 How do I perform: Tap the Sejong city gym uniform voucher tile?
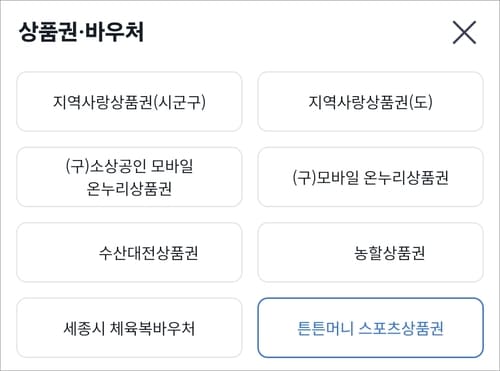(129, 328)
